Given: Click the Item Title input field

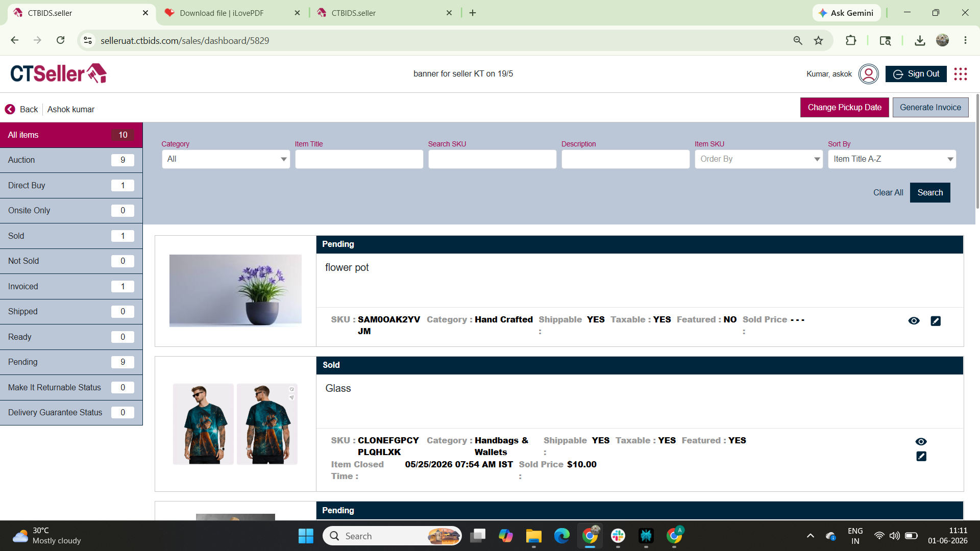Looking at the screenshot, I should pos(359,159).
